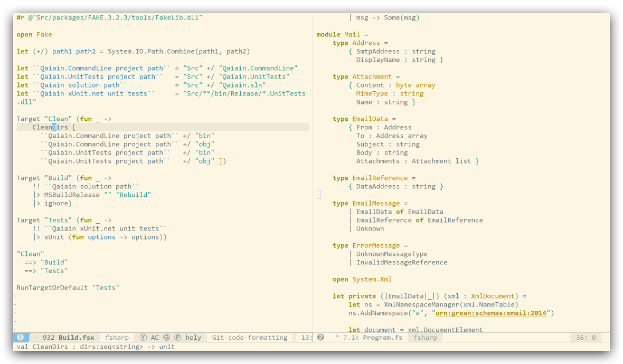Click the urn:grean:schemas:email:2014 link
The image size is (623, 364).
pyautogui.click(x=490, y=313)
